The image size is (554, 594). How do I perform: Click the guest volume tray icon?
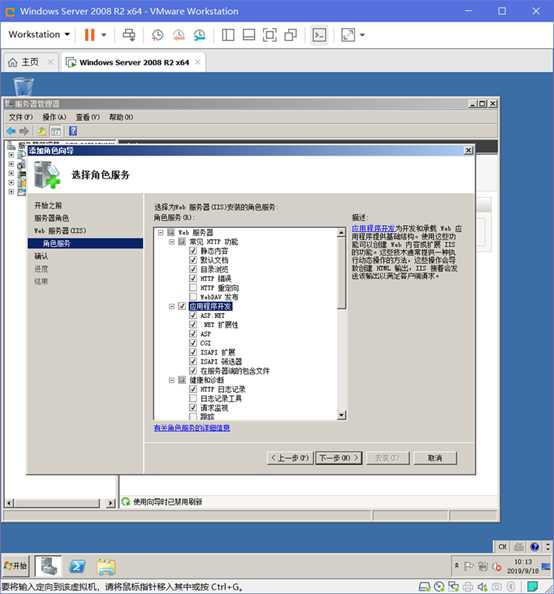497,567
